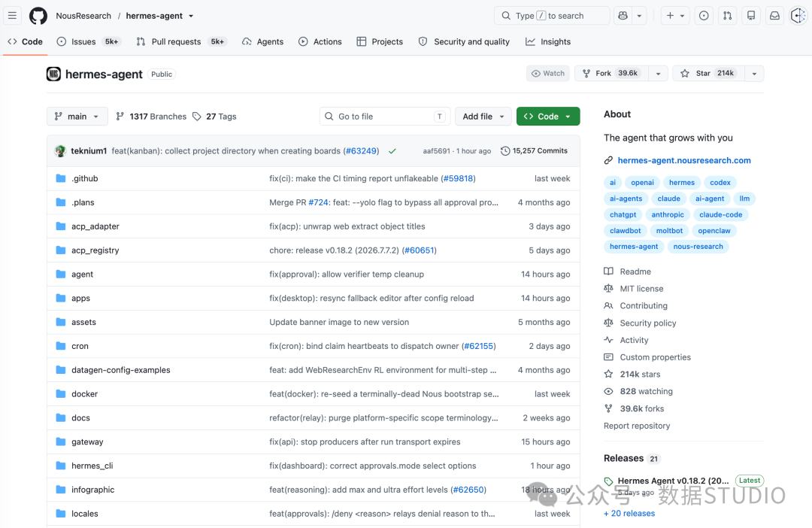
Task: Toggle Watch on this repository
Action: (548, 74)
